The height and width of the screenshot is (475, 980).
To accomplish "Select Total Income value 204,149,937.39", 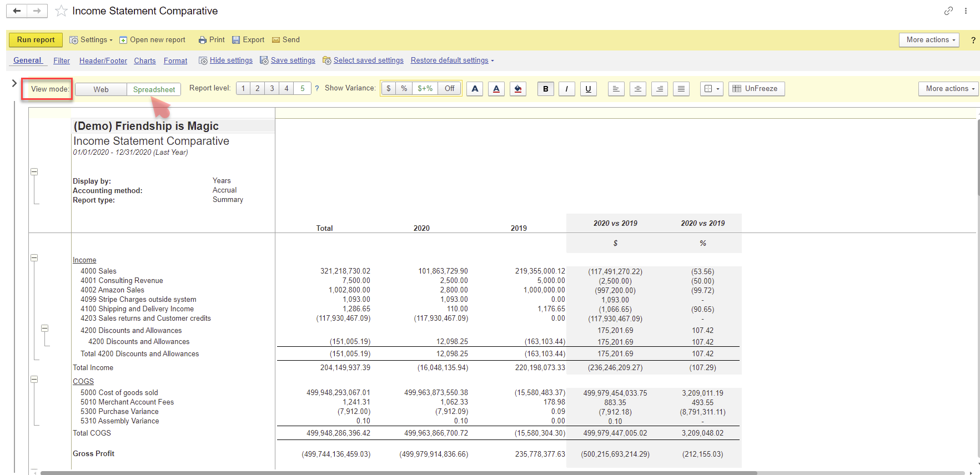I will 345,368.
